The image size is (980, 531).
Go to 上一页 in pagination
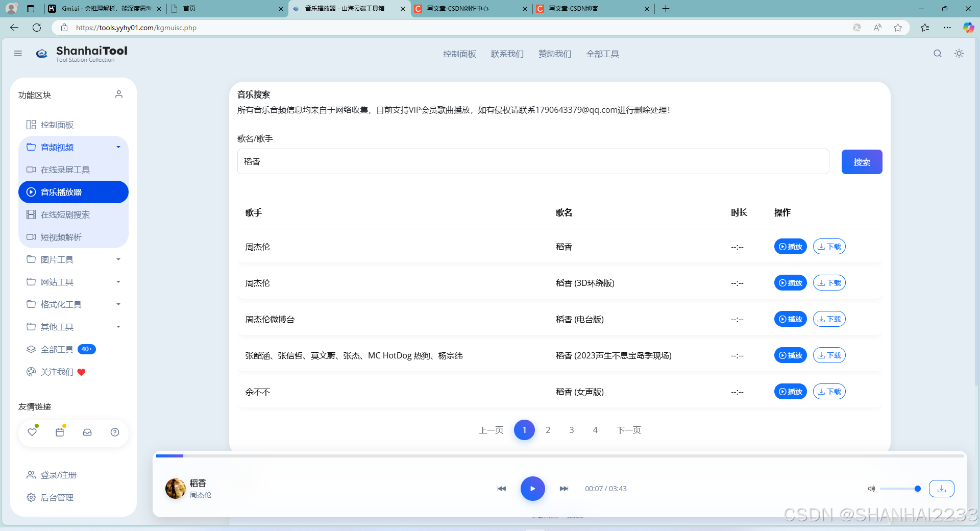click(491, 430)
